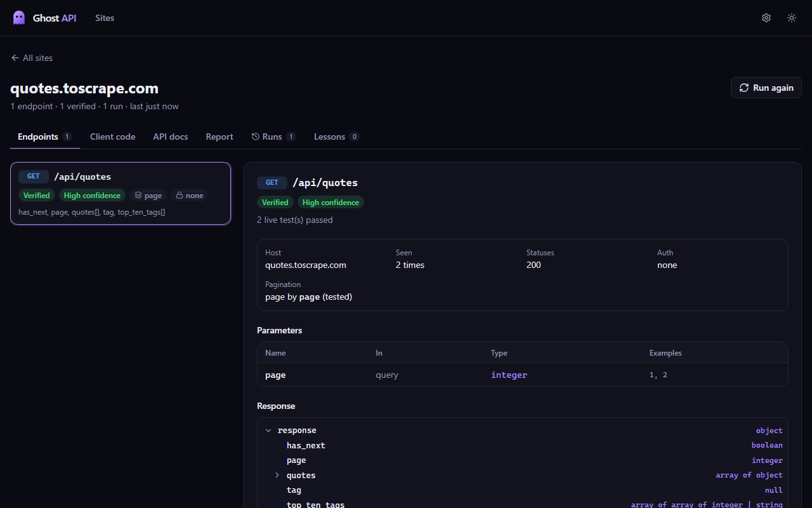Click the back arrow beside All sites
The width and height of the screenshot is (812, 508).
click(x=15, y=58)
